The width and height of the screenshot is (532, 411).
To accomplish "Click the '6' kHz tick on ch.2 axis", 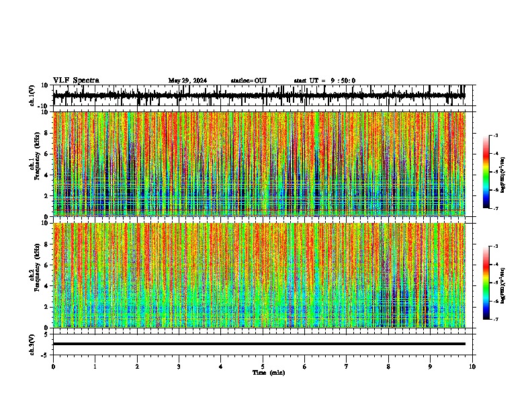I will (x=46, y=265).
